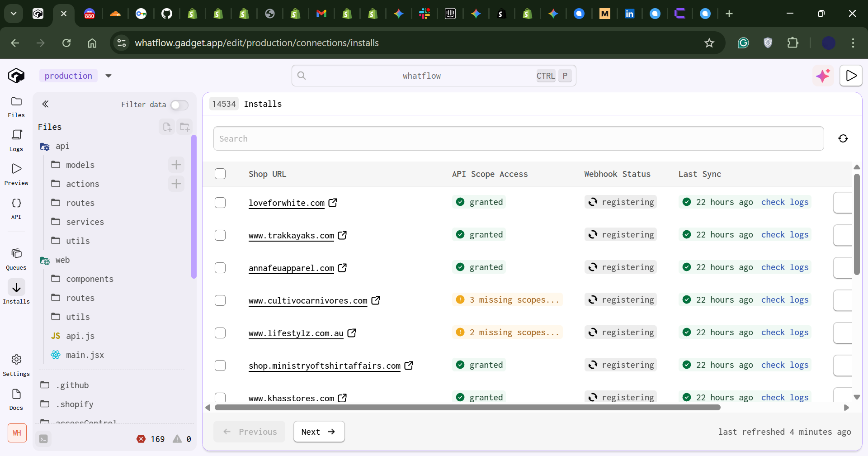Click the play preview button top right
868x456 pixels.
point(851,76)
